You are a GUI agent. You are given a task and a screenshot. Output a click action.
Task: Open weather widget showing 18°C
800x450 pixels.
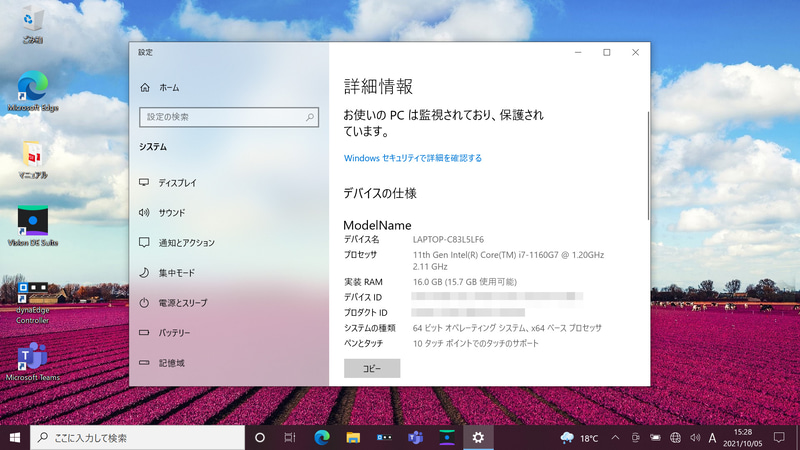point(579,438)
